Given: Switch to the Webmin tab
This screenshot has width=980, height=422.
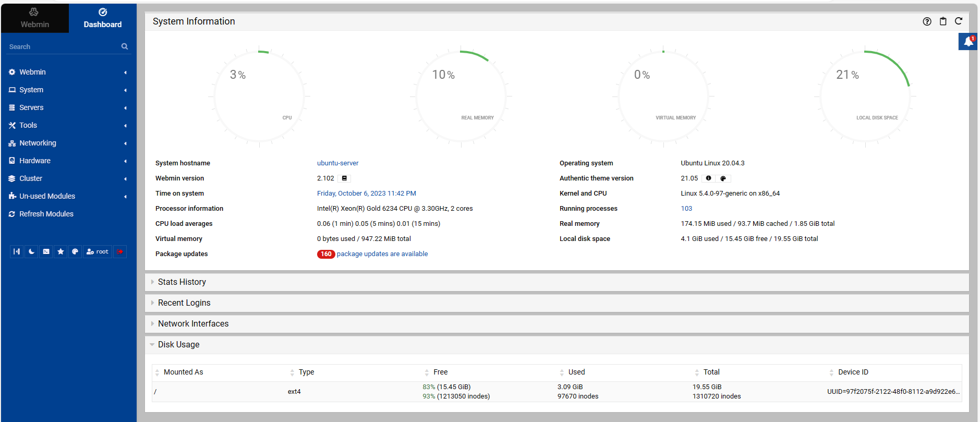Looking at the screenshot, I should (34, 18).
